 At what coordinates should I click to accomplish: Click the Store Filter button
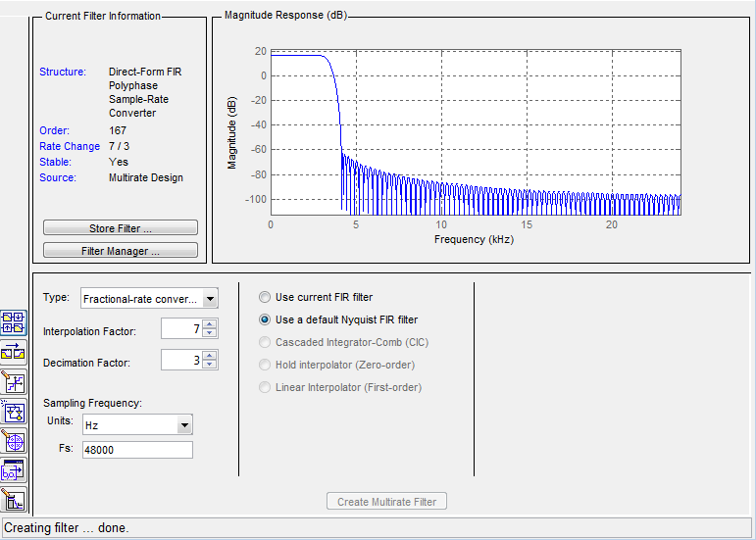click(121, 227)
